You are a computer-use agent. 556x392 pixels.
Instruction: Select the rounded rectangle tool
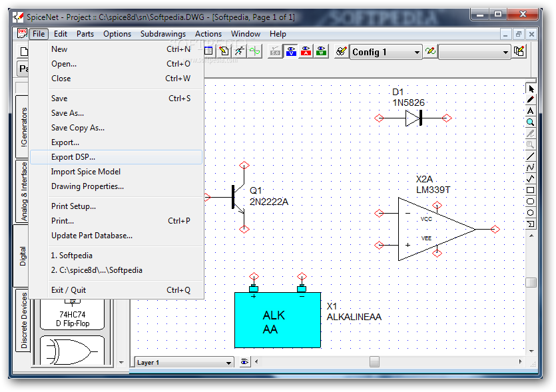pyautogui.click(x=531, y=202)
